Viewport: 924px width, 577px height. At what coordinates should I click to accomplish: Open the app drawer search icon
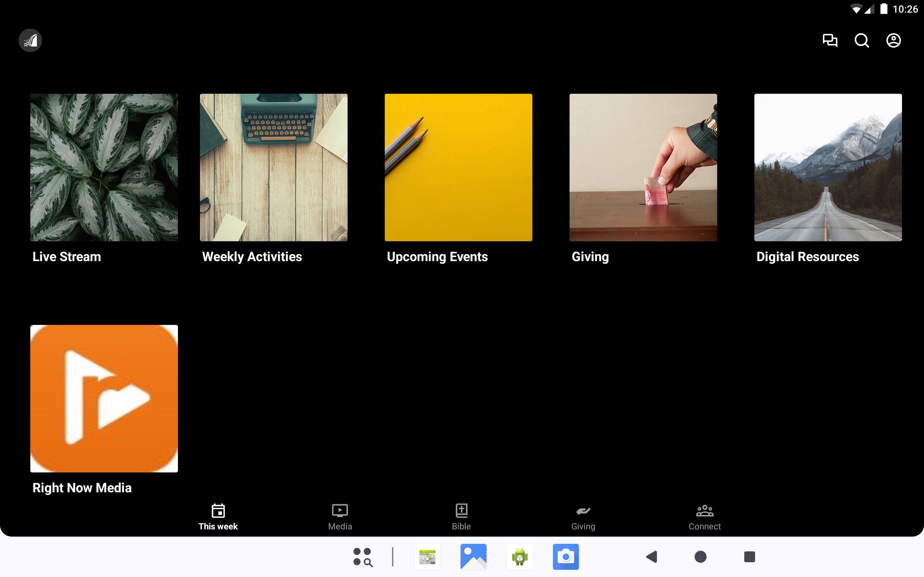(362, 557)
